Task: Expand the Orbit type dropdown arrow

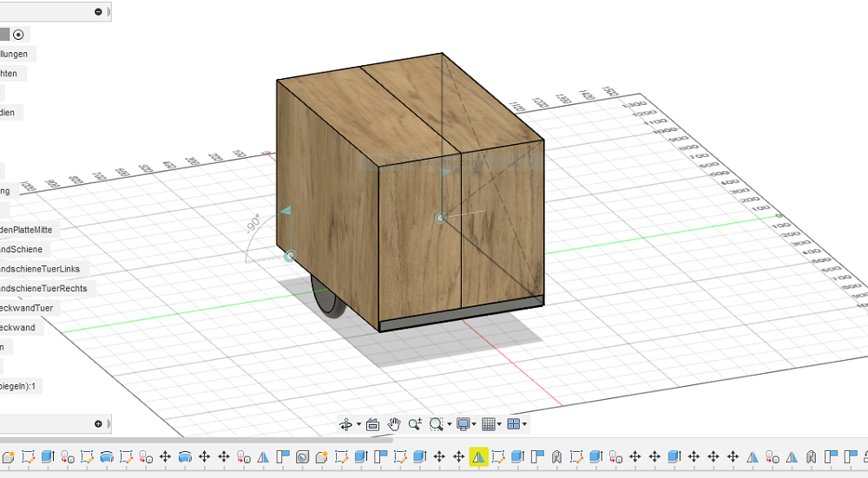Action: 358,425
